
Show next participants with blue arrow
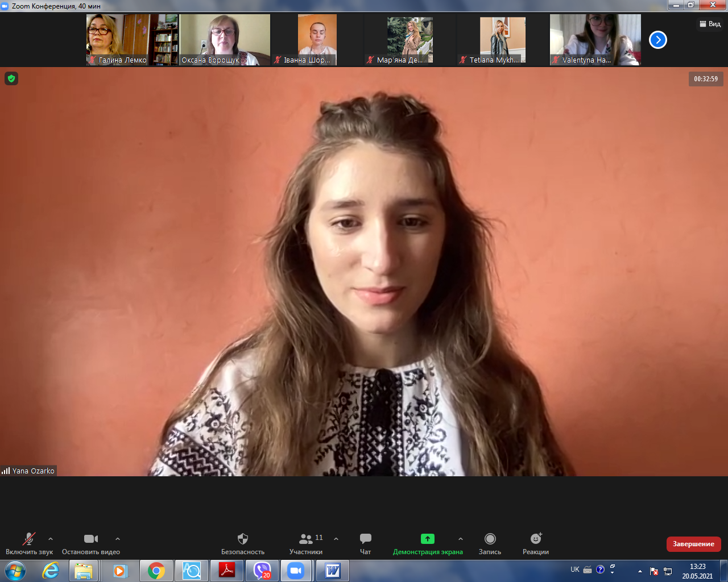click(x=657, y=40)
